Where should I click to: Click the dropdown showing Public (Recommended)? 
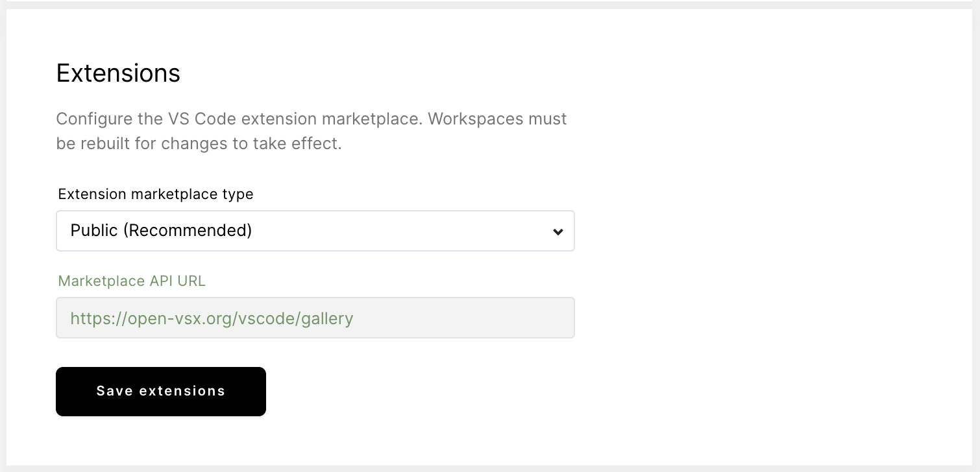(x=315, y=231)
